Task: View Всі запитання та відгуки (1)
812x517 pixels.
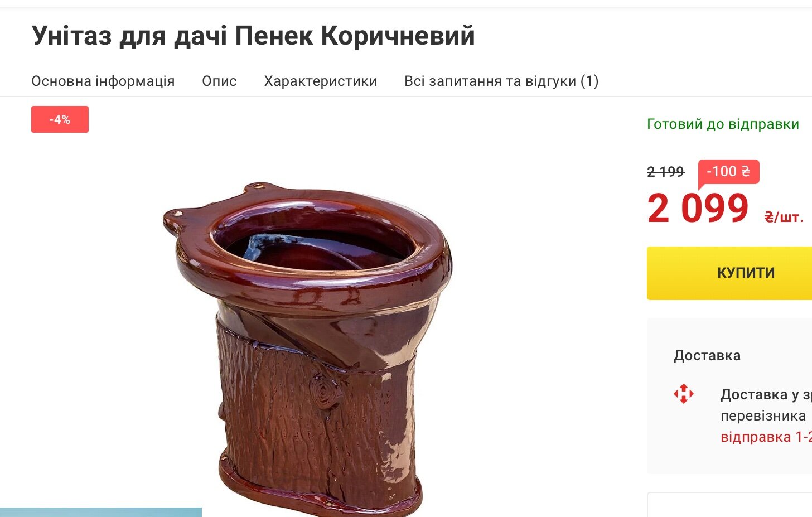Action: 501,81
